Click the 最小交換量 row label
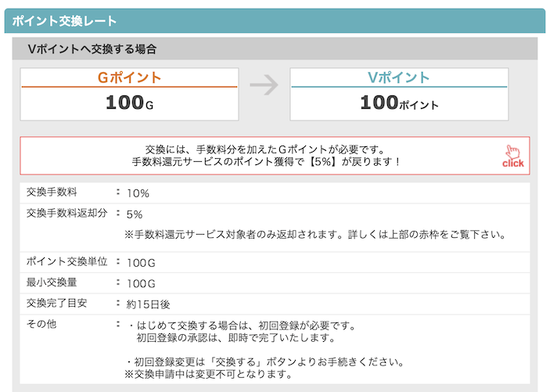Image resolution: width=546 pixels, height=392 pixels. click(52, 282)
